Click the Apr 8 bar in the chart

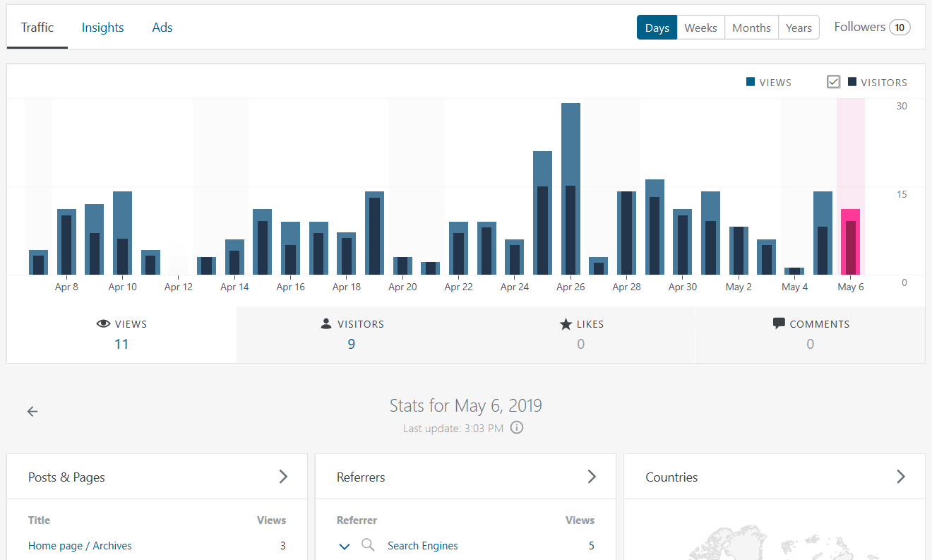[66, 242]
